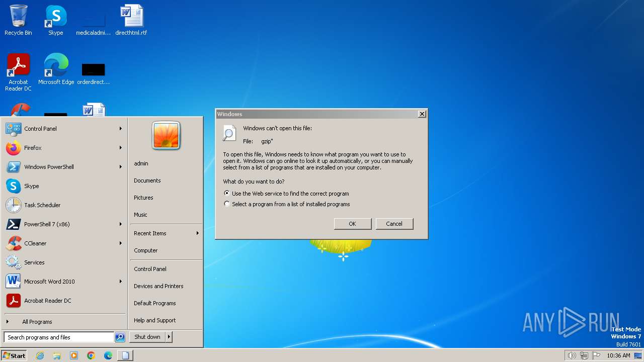The width and height of the screenshot is (644, 362).
Task: Open Music from the Start menu
Action: point(140,215)
